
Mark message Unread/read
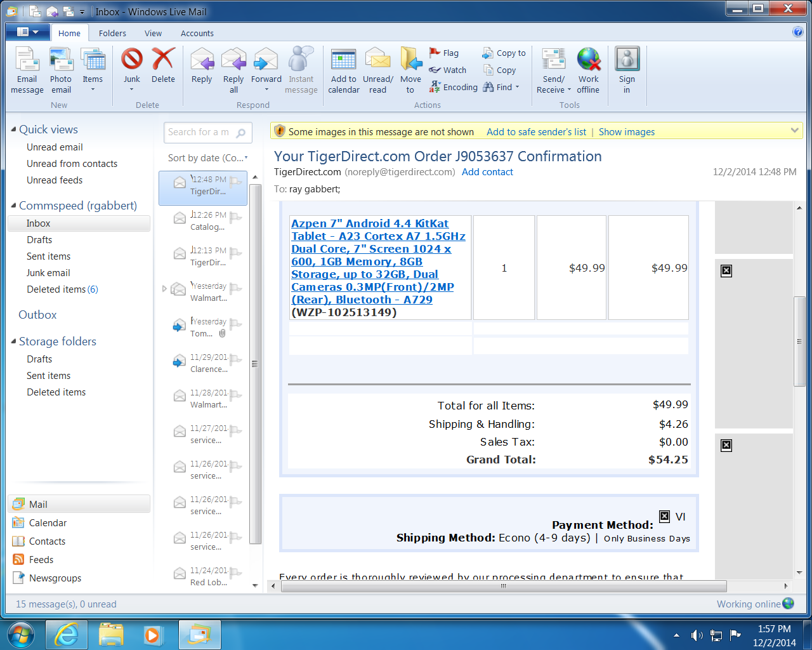(x=378, y=71)
